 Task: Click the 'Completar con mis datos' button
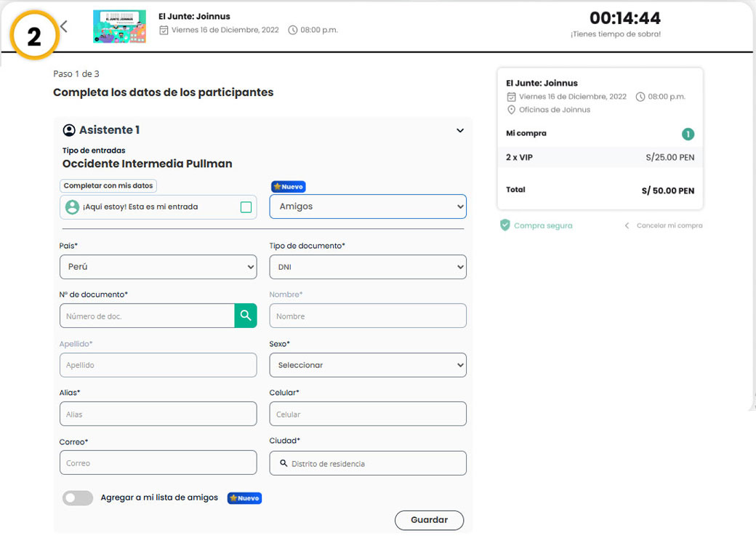click(x=108, y=186)
